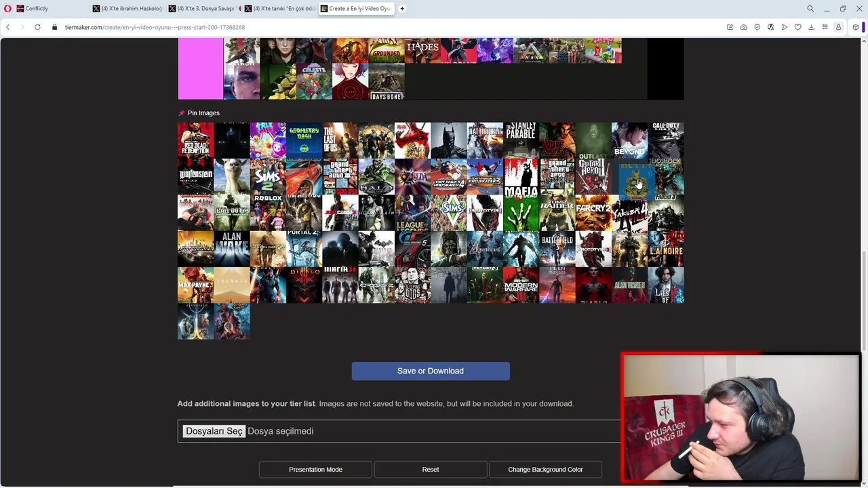Switch to the Conflictly tab
The image size is (868, 488).
tap(51, 9)
